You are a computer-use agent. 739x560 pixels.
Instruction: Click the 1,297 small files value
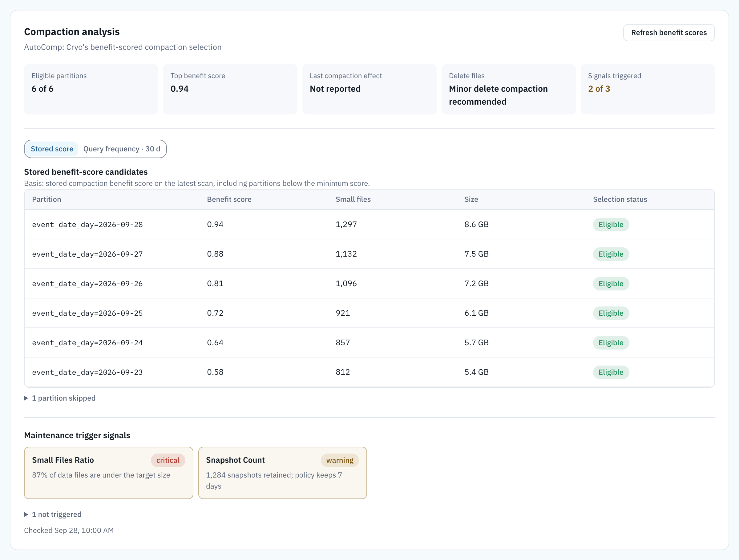coord(346,225)
